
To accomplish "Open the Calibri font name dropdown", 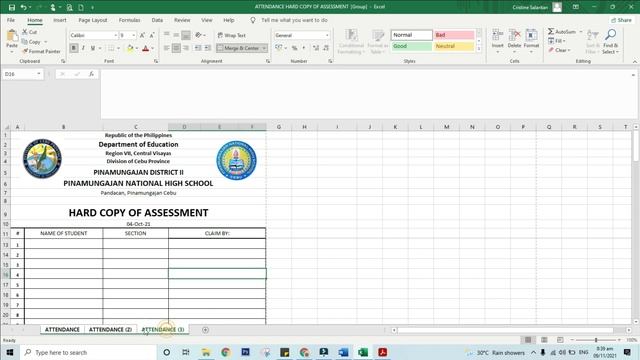I will click(116, 36).
